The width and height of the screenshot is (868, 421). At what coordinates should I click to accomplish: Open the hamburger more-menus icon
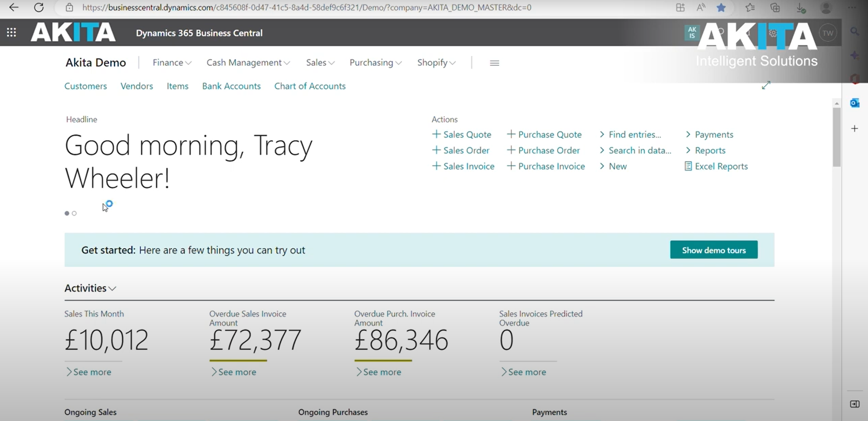494,63
